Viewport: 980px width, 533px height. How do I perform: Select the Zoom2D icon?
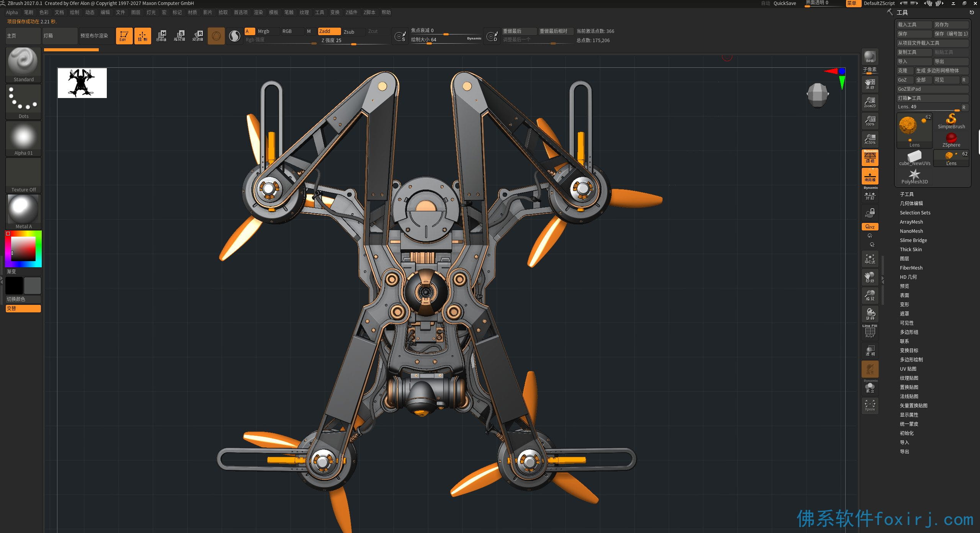pos(870,102)
